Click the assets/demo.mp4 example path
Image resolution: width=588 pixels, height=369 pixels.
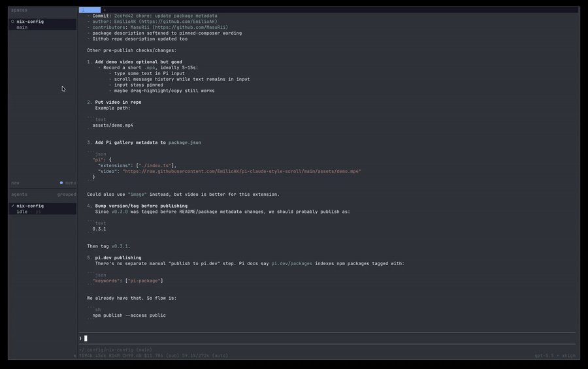(x=113, y=125)
